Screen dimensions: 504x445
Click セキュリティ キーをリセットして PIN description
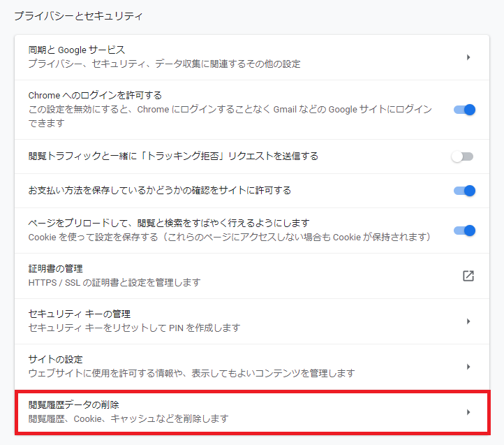(x=134, y=328)
